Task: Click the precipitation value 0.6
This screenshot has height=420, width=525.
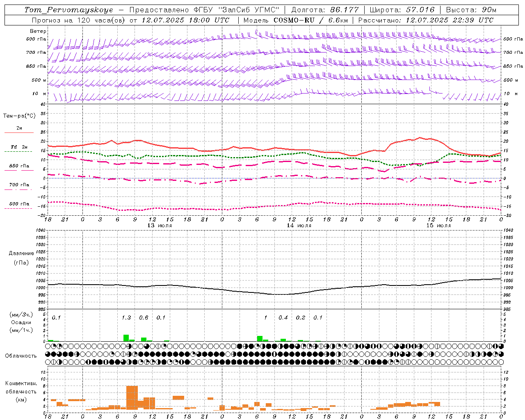Action: 144,317
